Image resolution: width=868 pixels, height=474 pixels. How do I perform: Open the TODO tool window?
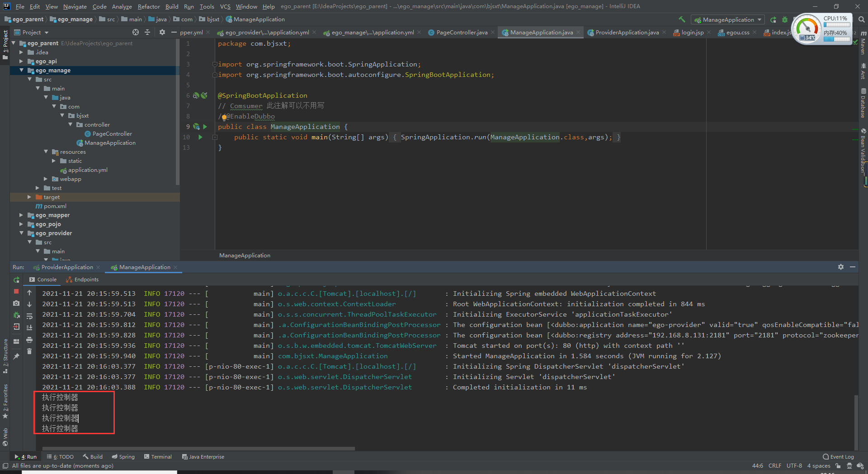pos(60,457)
